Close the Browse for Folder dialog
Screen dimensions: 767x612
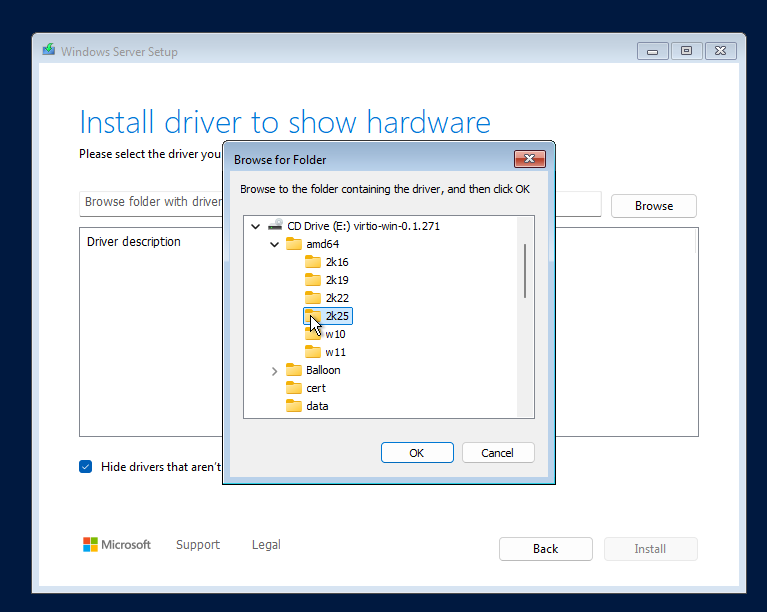(529, 159)
